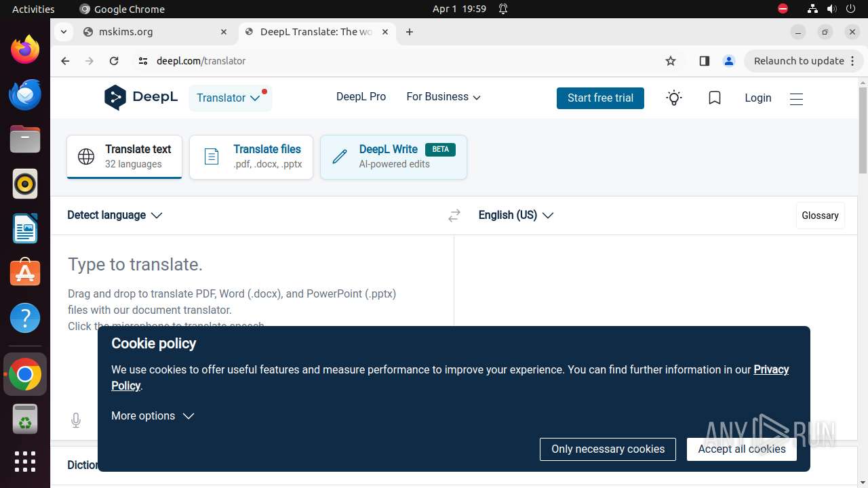Click Accept all cookies

pyautogui.click(x=742, y=449)
